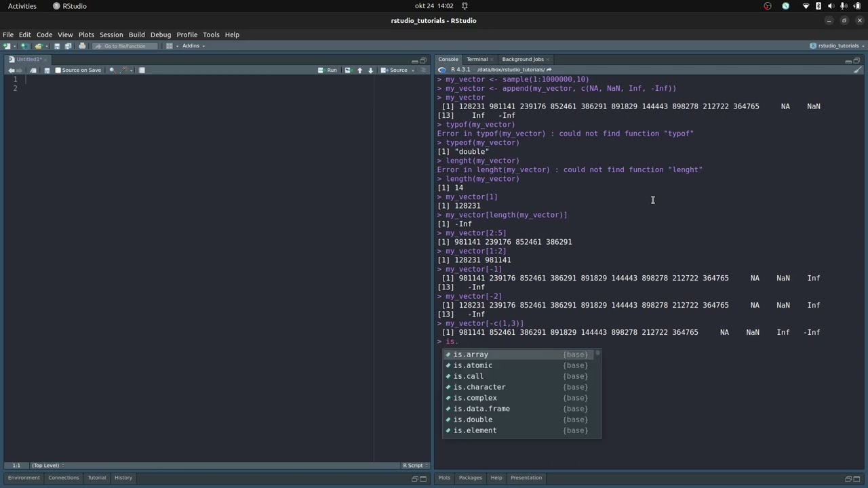Open the Addins dropdown

193,46
